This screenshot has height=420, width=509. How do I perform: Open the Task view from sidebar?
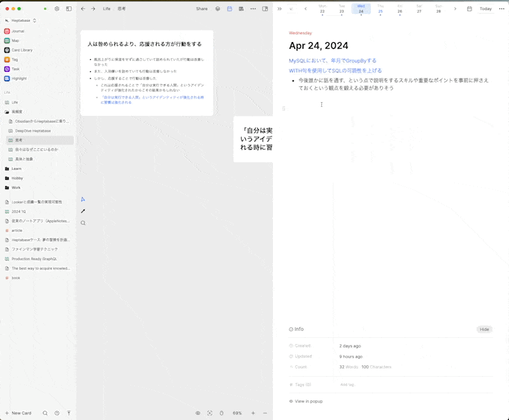coord(17,69)
